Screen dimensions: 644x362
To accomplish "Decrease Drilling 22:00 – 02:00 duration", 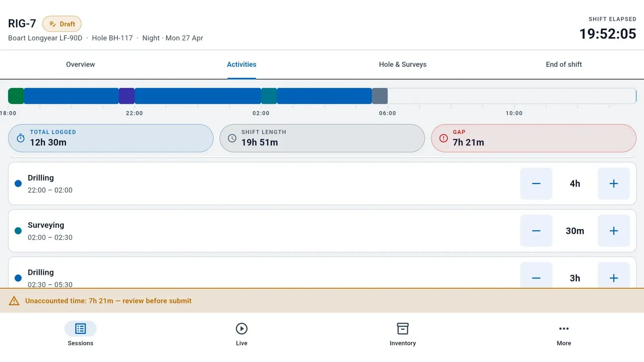I will [x=536, y=183].
